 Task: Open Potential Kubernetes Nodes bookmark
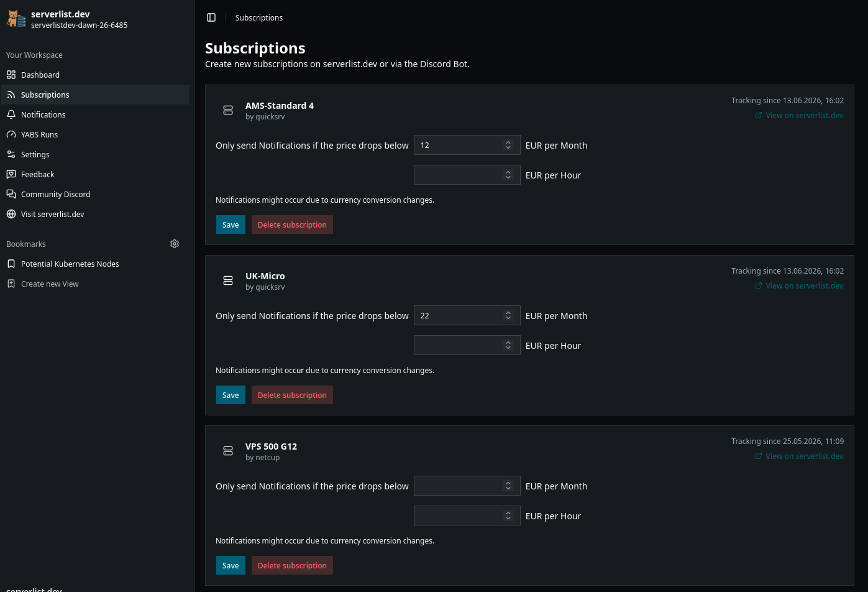[x=95, y=264]
